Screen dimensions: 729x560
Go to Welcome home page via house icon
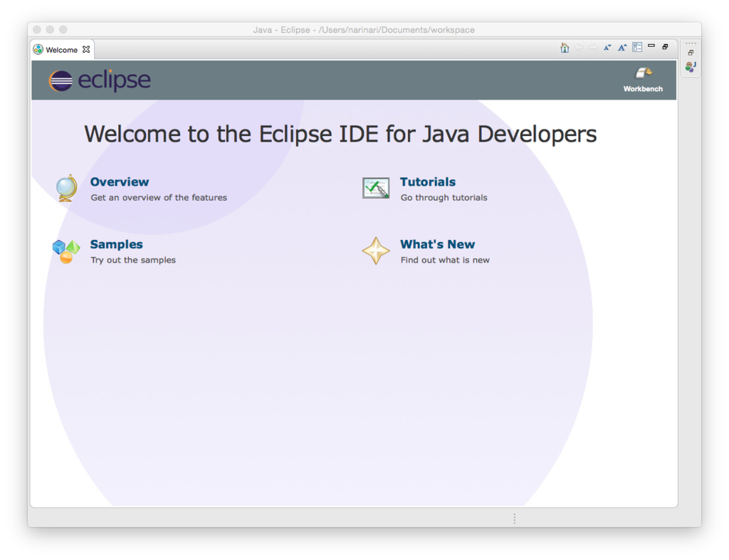click(x=565, y=48)
